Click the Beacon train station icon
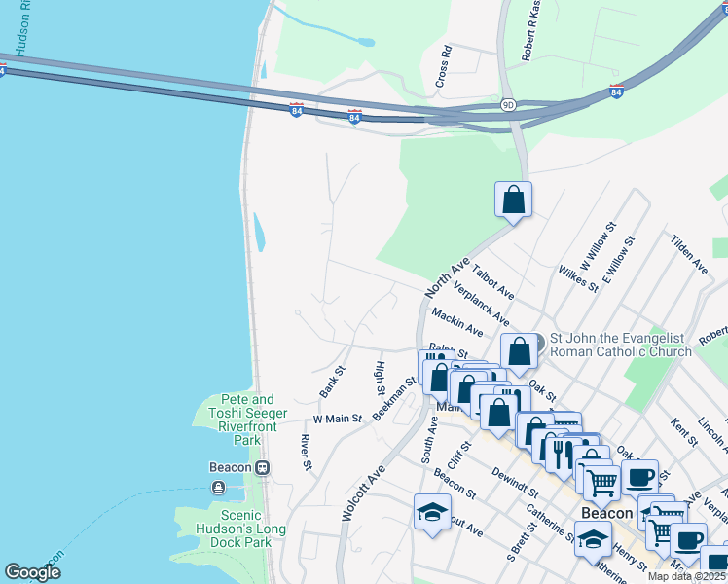This screenshot has height=584, width=728. [x=262, y=467]
